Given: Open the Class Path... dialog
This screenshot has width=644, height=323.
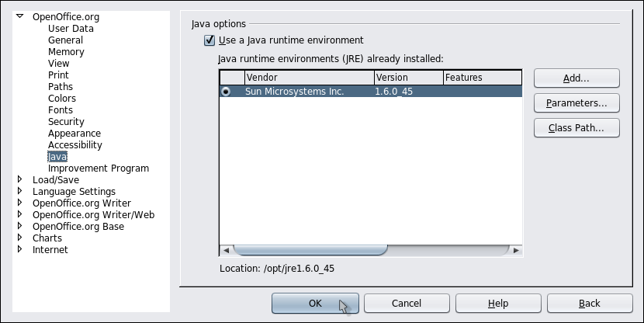Looking at the screenshot, I should coord(576,128).
